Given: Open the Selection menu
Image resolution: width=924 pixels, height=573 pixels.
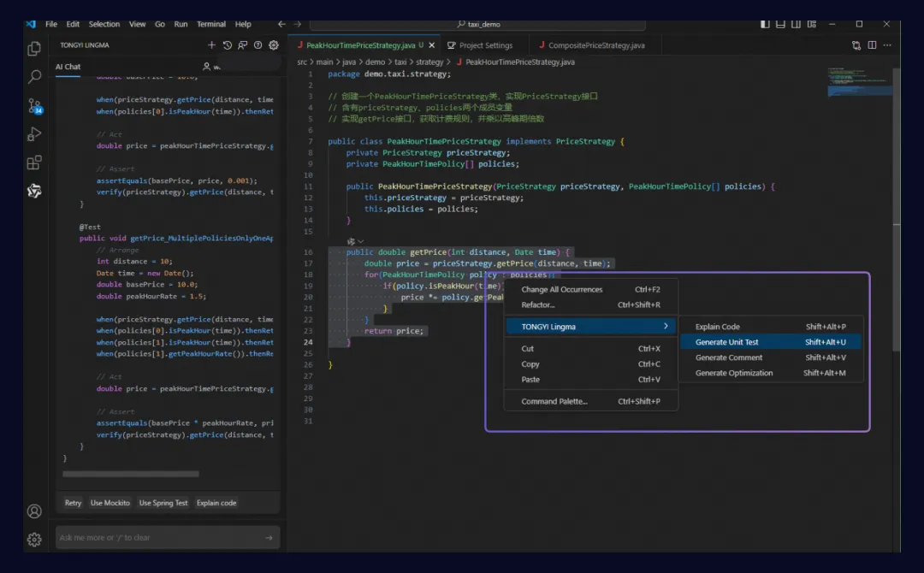Looking at the screenshot, I should 104,24.
